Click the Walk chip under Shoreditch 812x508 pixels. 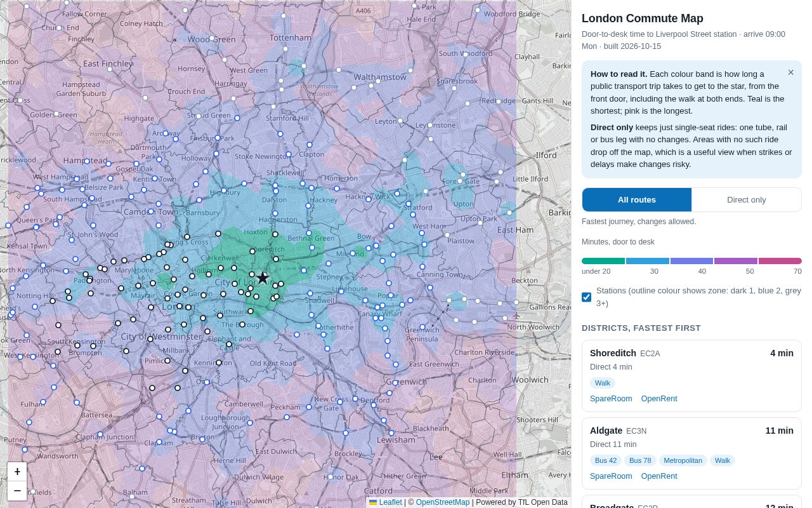603,383
